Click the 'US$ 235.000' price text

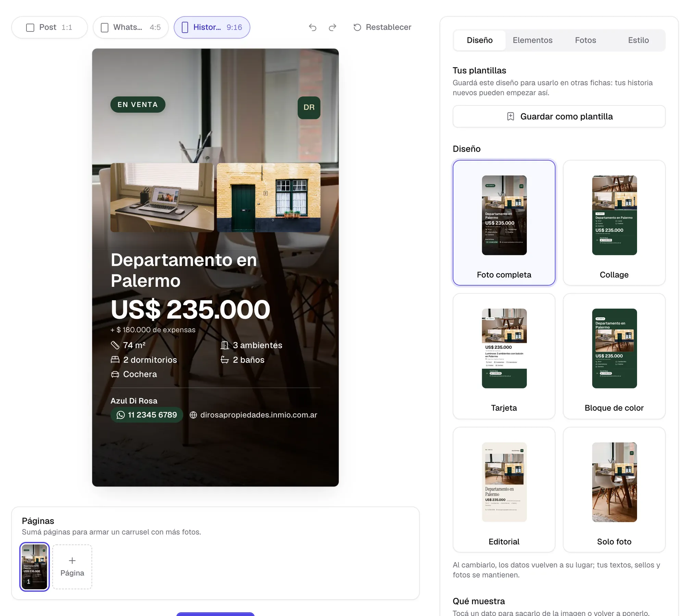point(190,310)
